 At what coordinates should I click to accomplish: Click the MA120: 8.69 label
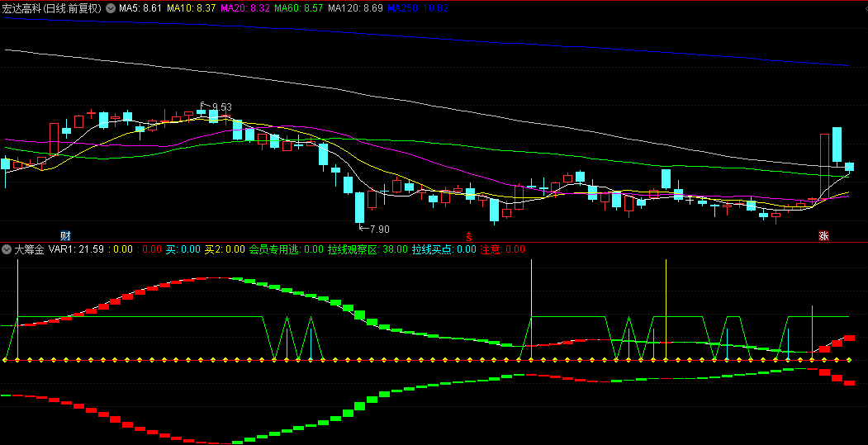pyautogui.click(x=355, y=8)
